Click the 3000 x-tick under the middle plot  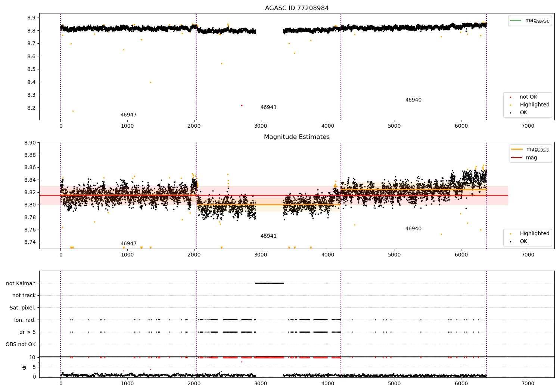click(261, 255)
